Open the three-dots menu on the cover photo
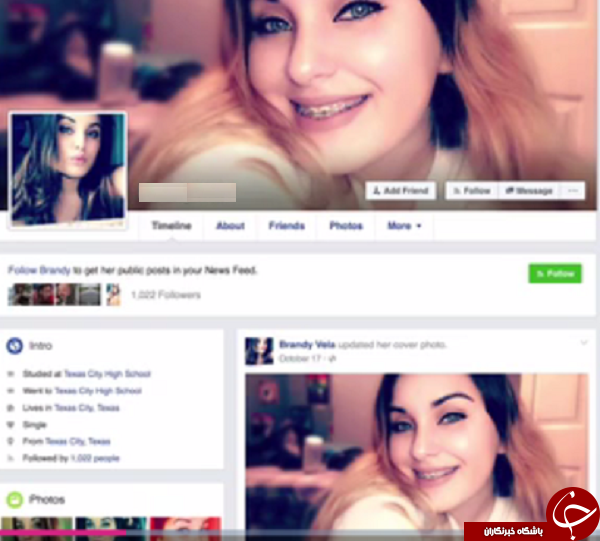 click(x=573, y=190)
